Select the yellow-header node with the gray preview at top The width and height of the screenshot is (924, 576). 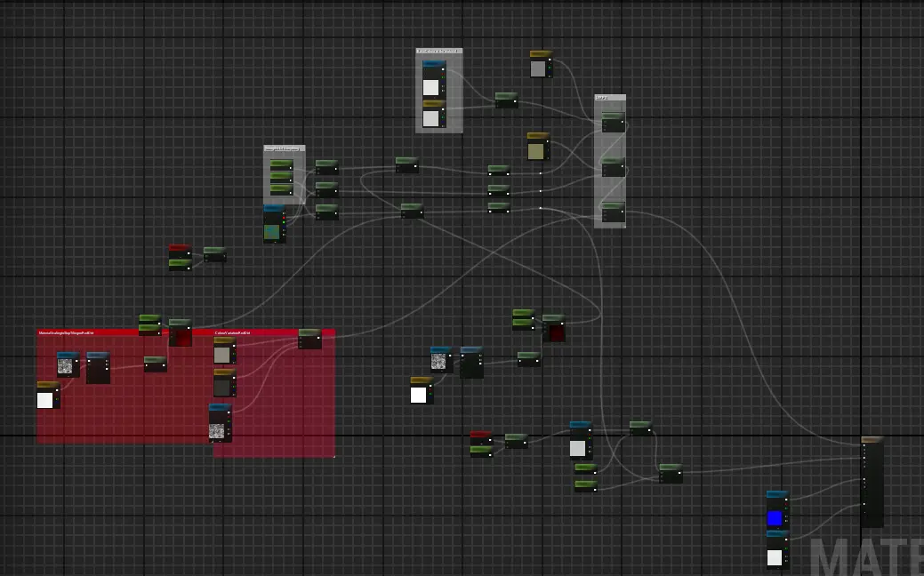coord(541,64)
